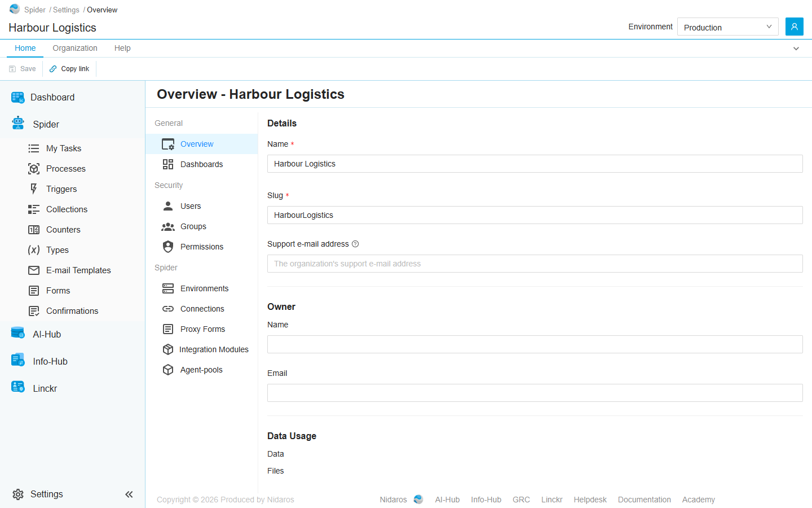Click the Confirmations icon
The height and width of the screenshot is (508, 812).
coord(34,311)
